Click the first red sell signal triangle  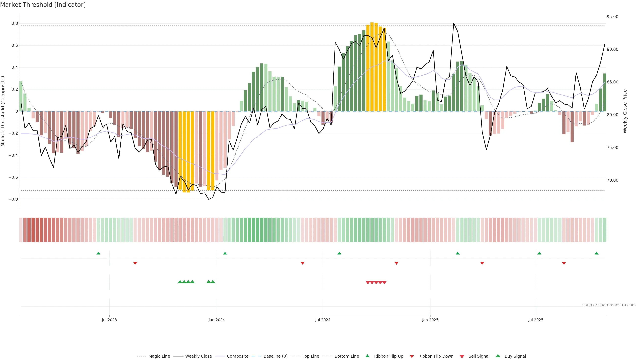pos(368,283)
